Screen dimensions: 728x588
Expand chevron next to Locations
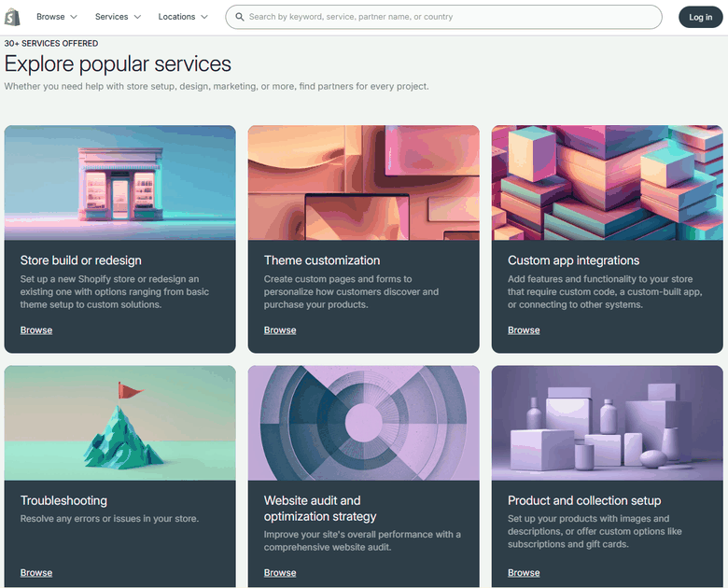coord(204,17)
